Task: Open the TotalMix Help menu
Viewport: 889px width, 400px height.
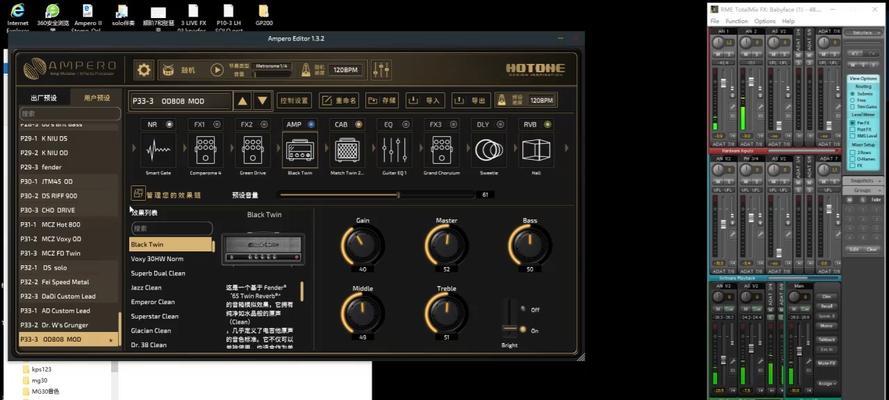Action: pos(788,21)
